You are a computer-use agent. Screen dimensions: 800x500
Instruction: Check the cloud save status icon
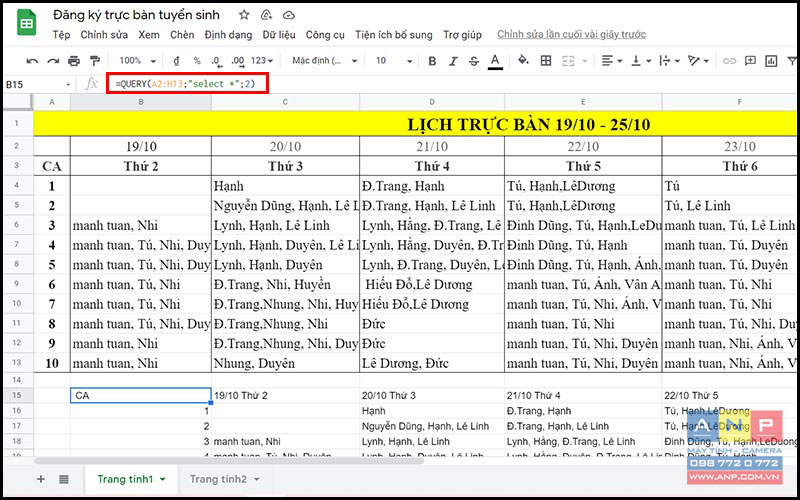[289, 15]
